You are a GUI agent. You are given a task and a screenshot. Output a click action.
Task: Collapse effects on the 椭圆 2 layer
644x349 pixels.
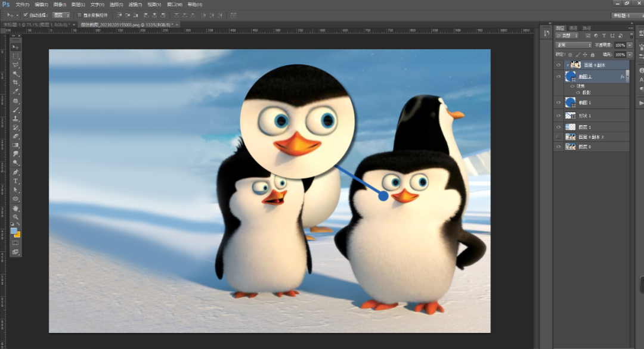(x=627, y=76)
